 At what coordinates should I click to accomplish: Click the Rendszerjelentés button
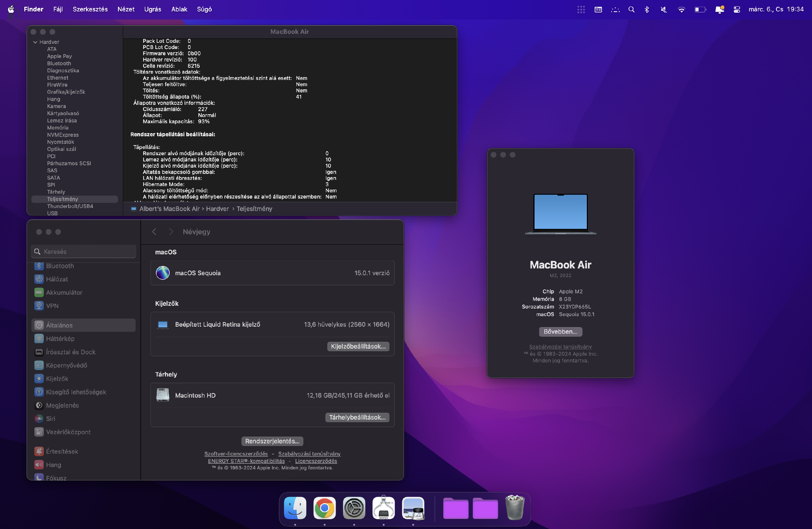(x=272, y=441)
